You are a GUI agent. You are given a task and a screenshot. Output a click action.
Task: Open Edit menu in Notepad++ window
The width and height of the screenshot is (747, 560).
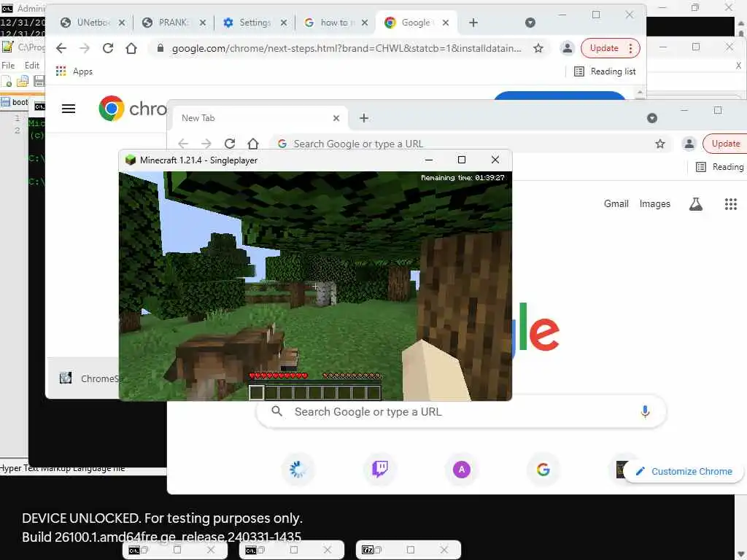click(x=32, y=65)
